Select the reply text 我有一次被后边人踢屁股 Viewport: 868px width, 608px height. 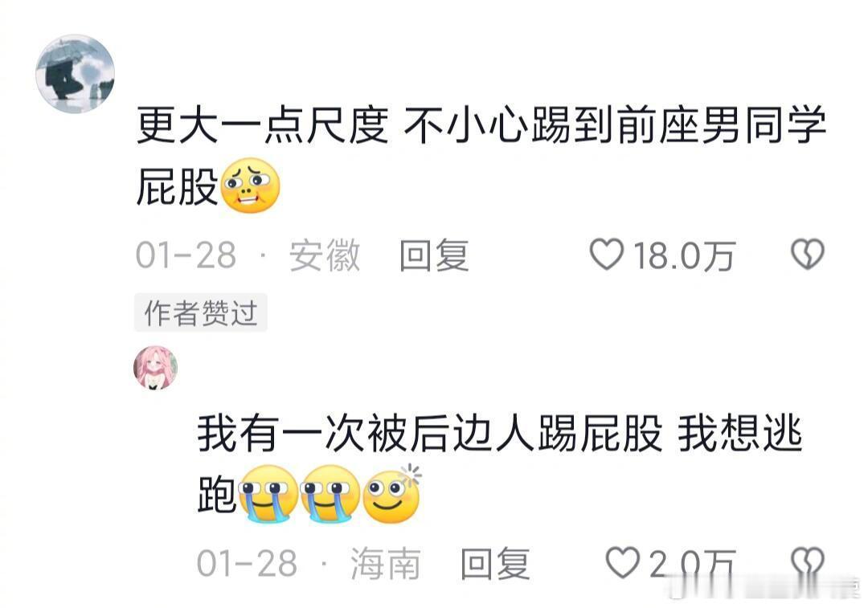coord(429,433)
